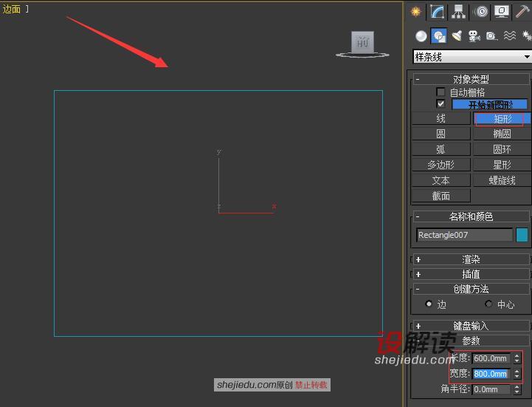Click the 螺旋线 helix button
Viewport: 532px width, 407px height.
(x=502, y=180)
